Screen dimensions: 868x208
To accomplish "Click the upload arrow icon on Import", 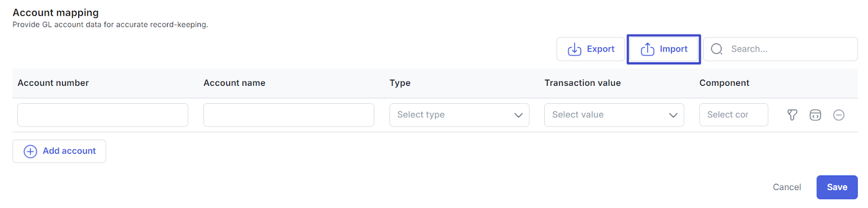I will tap(647, 49).
